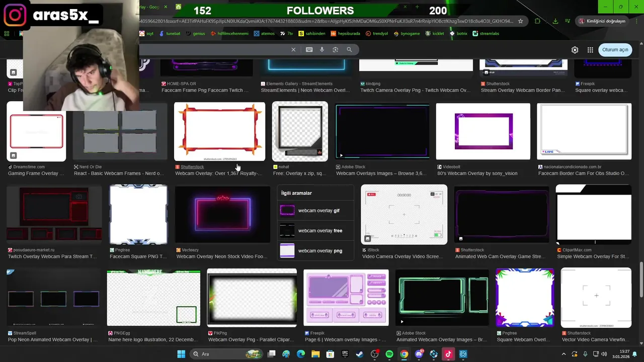Open the Pngtree Facecam Square PNG thumbnail
Screen dimensions: 644x362
point(138,215)
